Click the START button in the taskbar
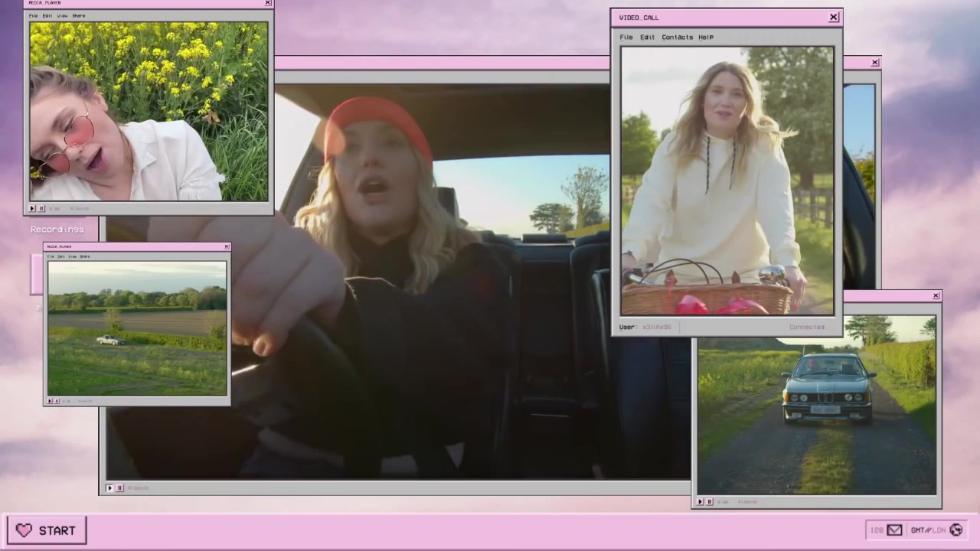The height and width of the screenshot is (551, 980). click(x=47, y=530)
